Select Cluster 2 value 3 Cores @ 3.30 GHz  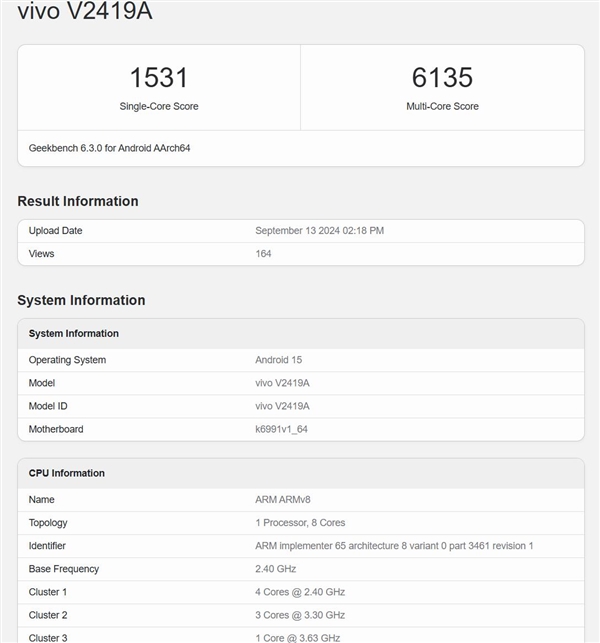(300, 615)
